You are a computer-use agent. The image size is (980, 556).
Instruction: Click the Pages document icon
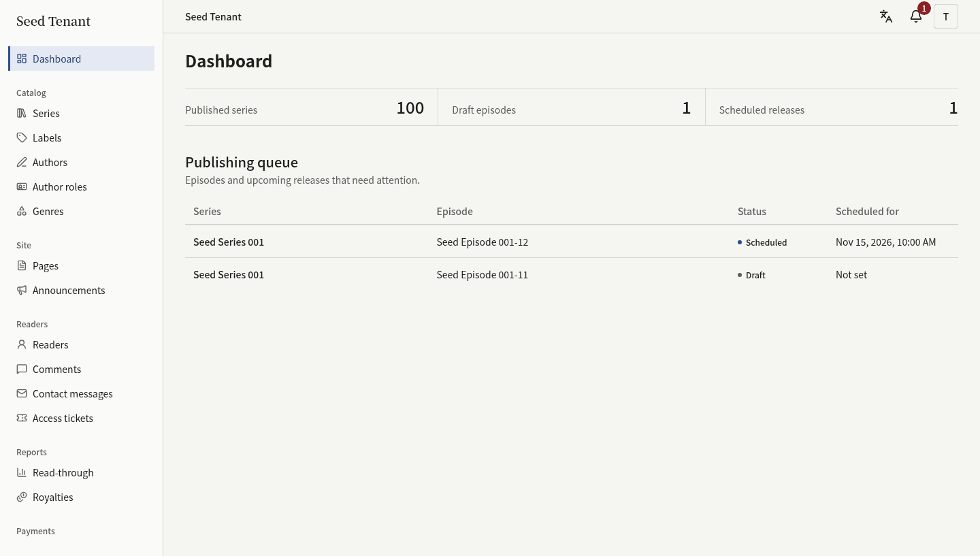point(22,265)
